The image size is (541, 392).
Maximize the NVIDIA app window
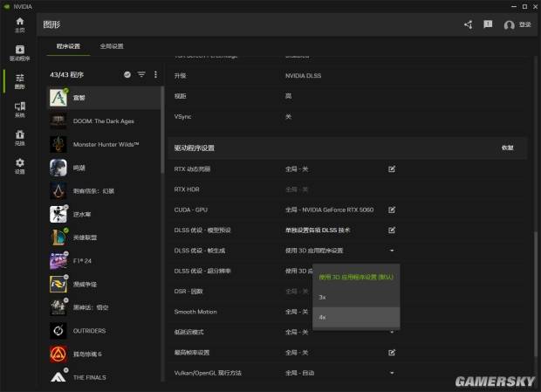tap(524, 6)
